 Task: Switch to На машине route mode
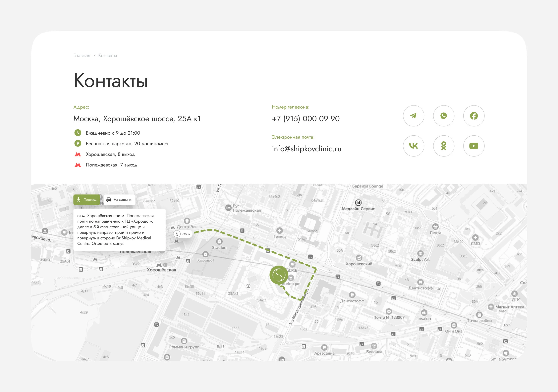tap(119, 200)
